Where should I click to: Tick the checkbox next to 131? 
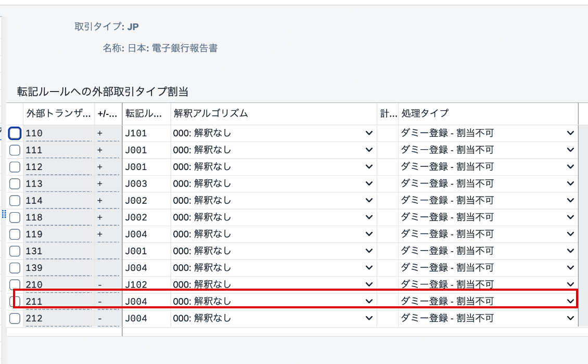tap(15, 251)
